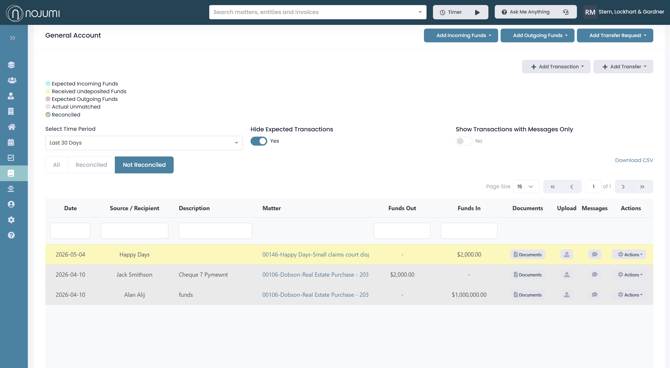Image resolution: width=670 pixels, height=368 pixels.
Task: Open Add Transfer dropdown
Action: tap(623, 67)
